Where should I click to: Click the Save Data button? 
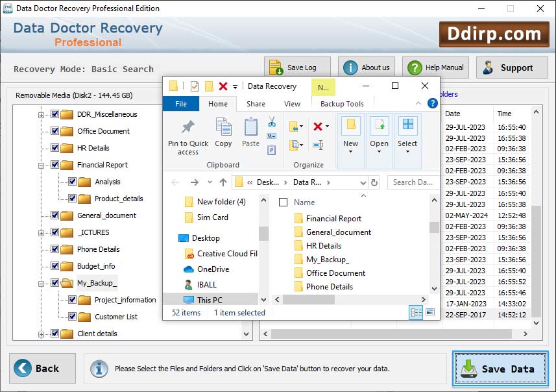tap(501, 369)
